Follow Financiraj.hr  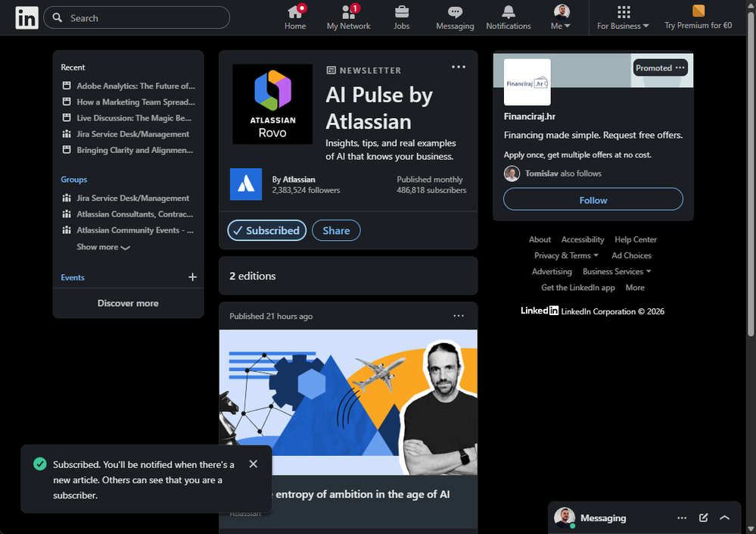coord(593,199)
